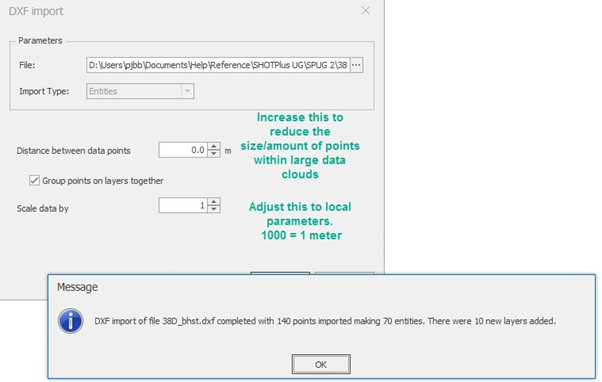Click OK in the Message dialog
The width and height of the screenshot is (602, 382).
[321, 364]
